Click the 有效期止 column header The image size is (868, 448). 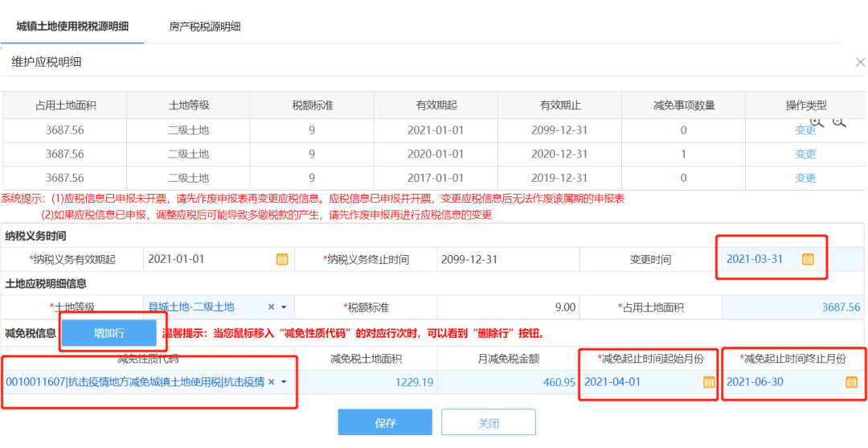coord(559,105)
